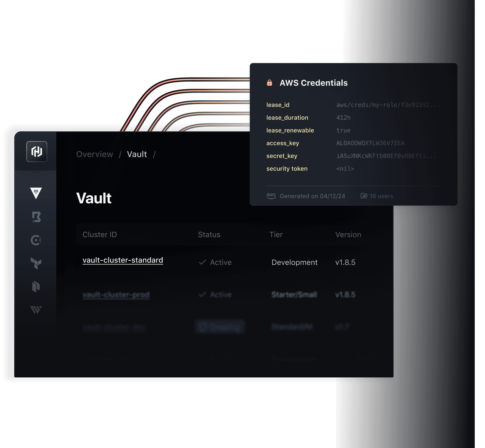Image resolution: width=485 pixels, height=448 pixels.
Task: Select the truncated lease_id value
Action: tap(388, 105)
